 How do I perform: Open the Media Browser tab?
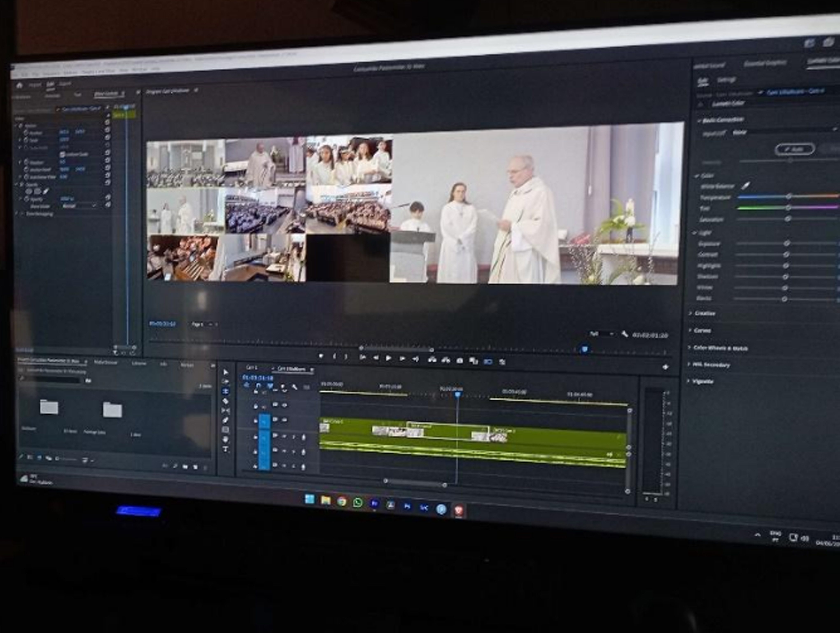click(x=106, y=363)
